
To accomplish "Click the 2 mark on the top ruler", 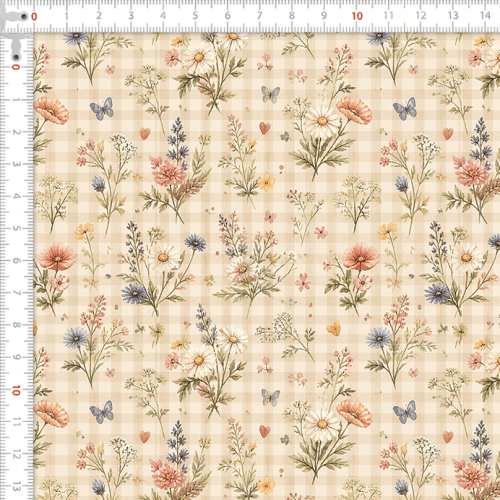I will click(98, 16).
